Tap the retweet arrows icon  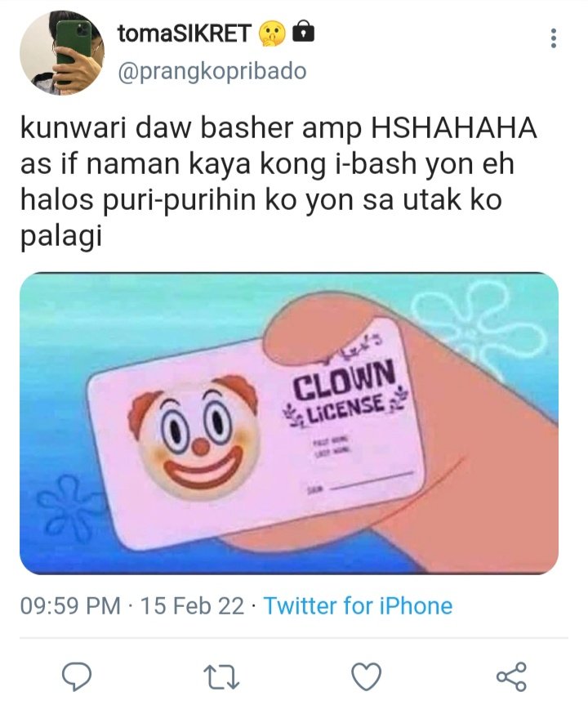pos(221,677)
